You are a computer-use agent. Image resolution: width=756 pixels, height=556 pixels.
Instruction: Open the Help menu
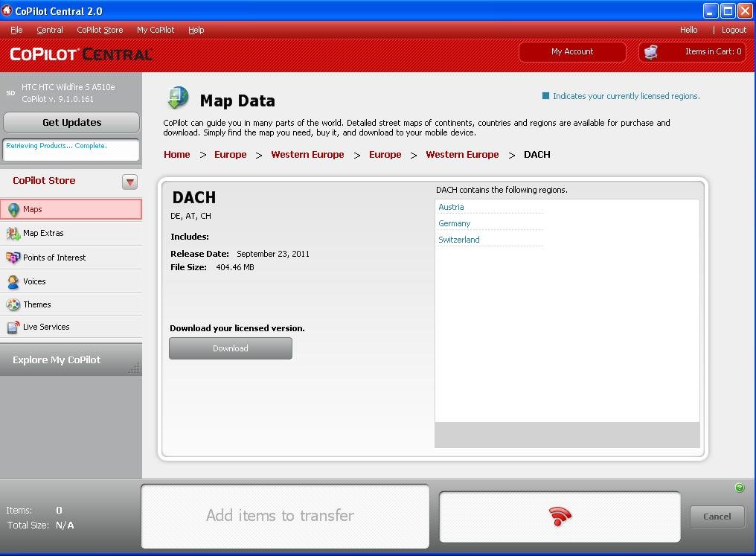coord(196,30)
